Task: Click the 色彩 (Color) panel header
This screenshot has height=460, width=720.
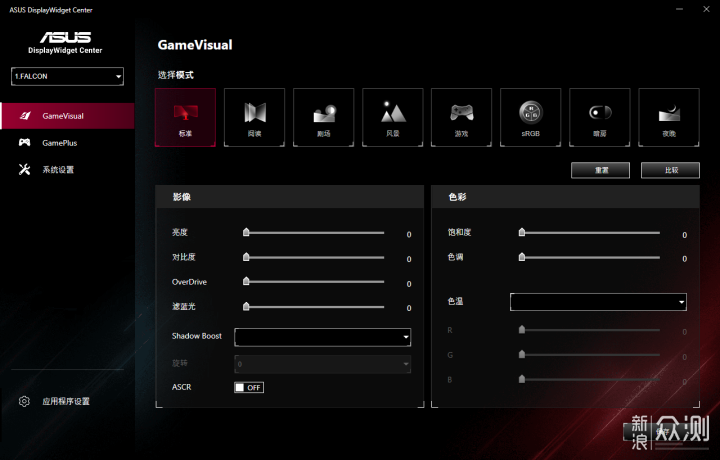Action: coord(566,197)
